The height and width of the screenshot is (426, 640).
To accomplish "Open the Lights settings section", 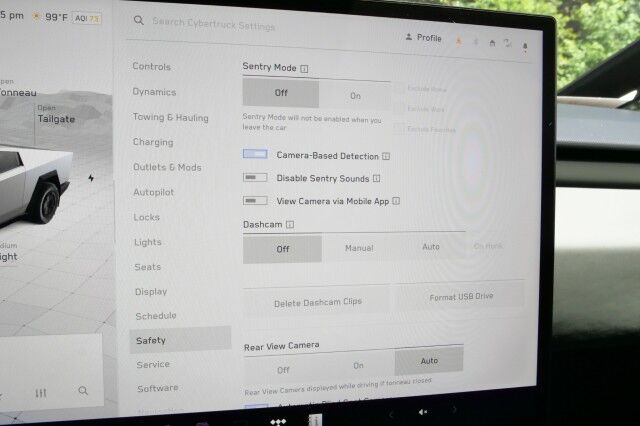I will pyautogui.click(x=148, y=242).
